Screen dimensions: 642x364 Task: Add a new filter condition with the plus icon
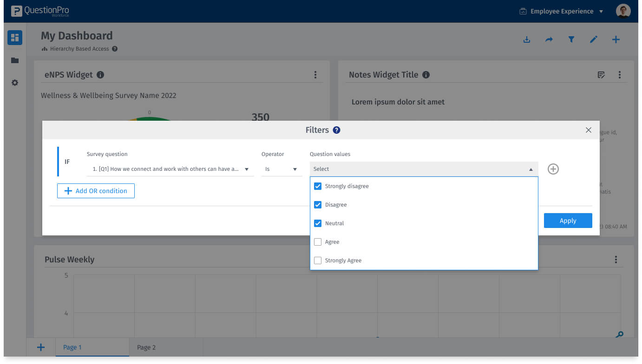(553, 169)
